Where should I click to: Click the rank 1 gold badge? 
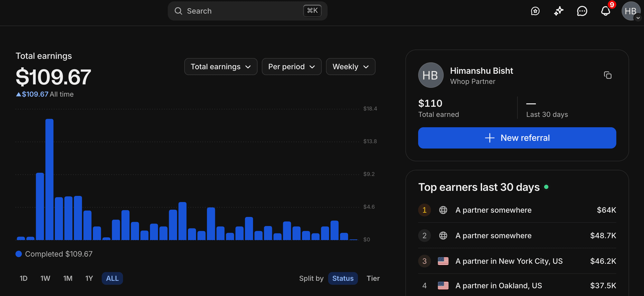tap(424, 210)
